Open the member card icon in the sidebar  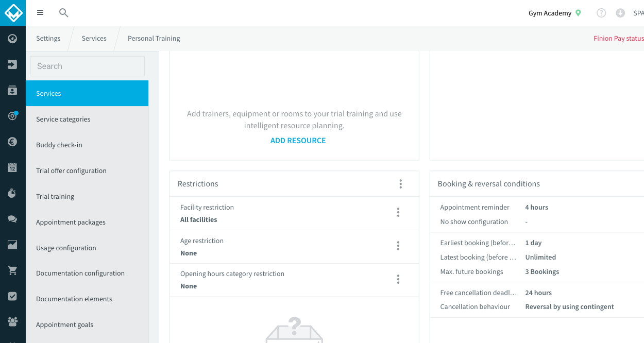13,90
